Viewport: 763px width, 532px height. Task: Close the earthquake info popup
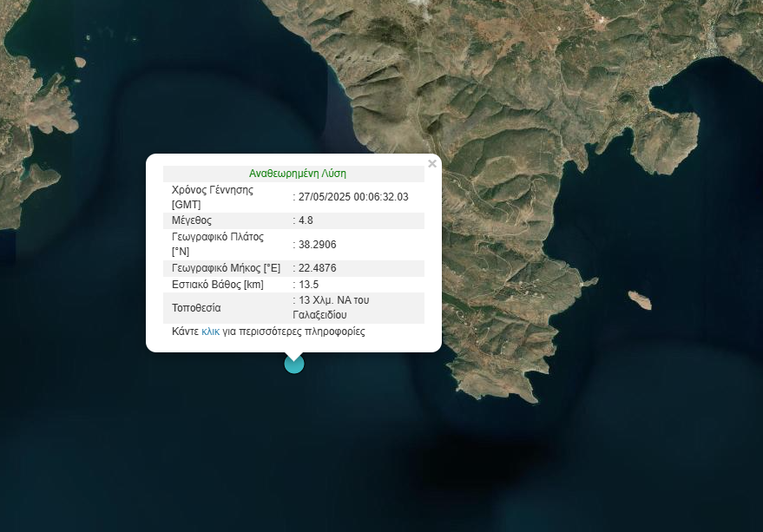[x=432, y=163]
